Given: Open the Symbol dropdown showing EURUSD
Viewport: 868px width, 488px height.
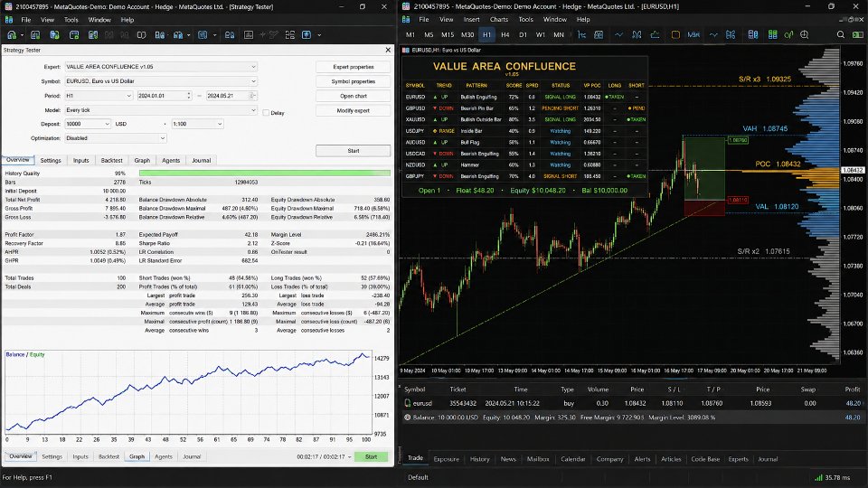Looking at the screenshot, I should point(161,80).
